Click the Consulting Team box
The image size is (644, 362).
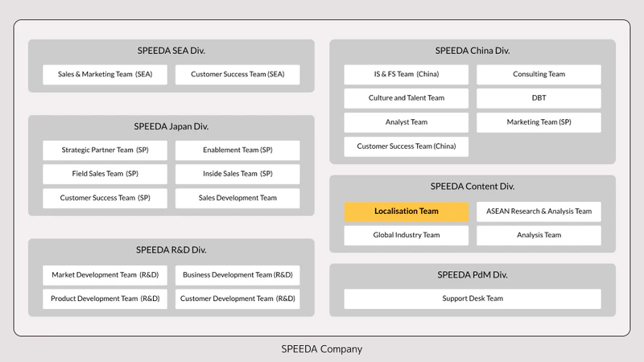pyautogui.click(x=539, y=74)
